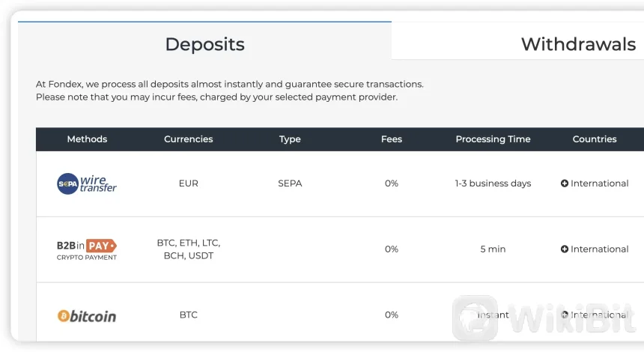Click the B2BinPay crypto payment logo
This screenshot has height=352, width=644.
[x=87, y=249]
